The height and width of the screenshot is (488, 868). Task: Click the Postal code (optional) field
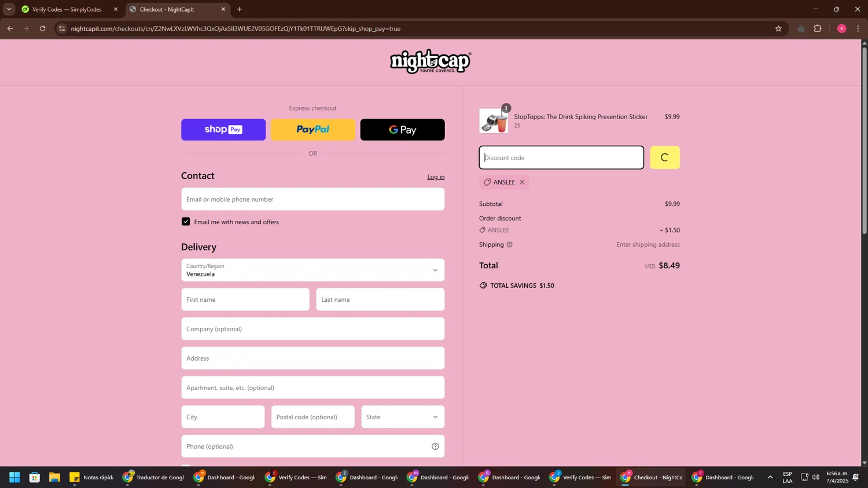pos(313,417)
